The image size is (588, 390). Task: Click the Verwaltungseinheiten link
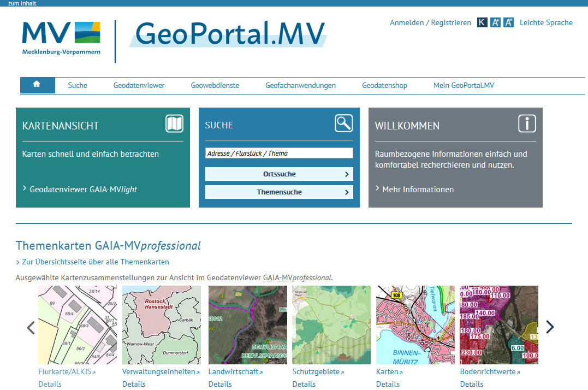pyautogui.click(x=161, y=371)
